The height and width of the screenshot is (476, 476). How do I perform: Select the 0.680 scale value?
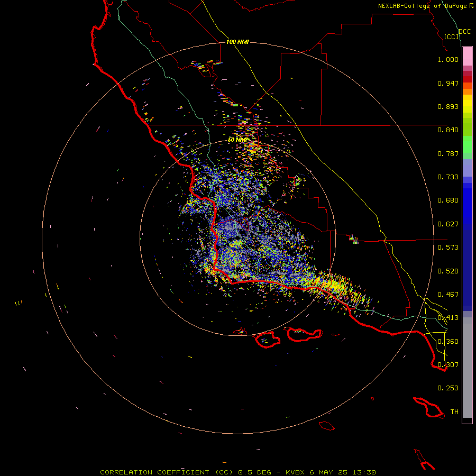pos(448,200)
